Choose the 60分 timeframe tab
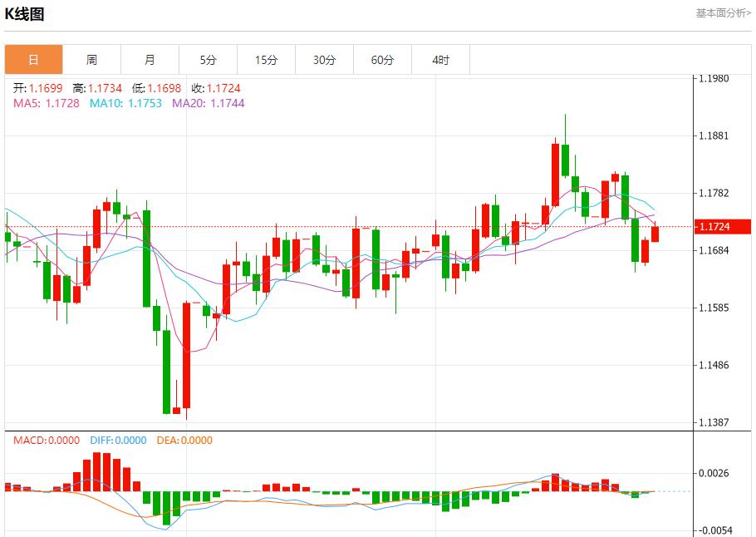Viewport: 756px width, 537px height. [382, 60]
